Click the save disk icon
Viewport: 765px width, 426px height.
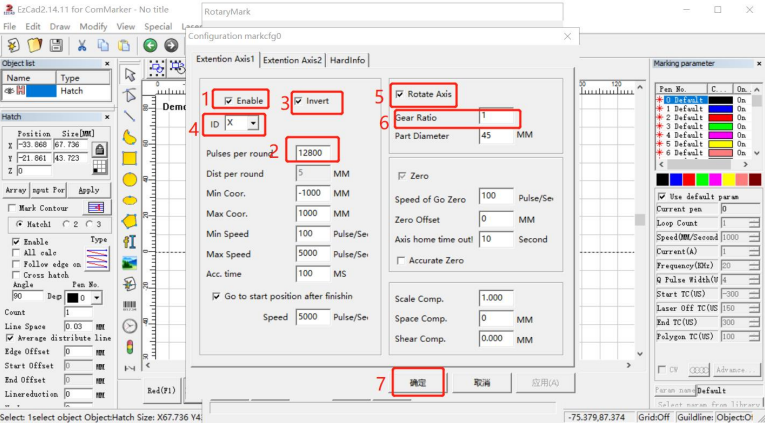click(x=55, y=45)
